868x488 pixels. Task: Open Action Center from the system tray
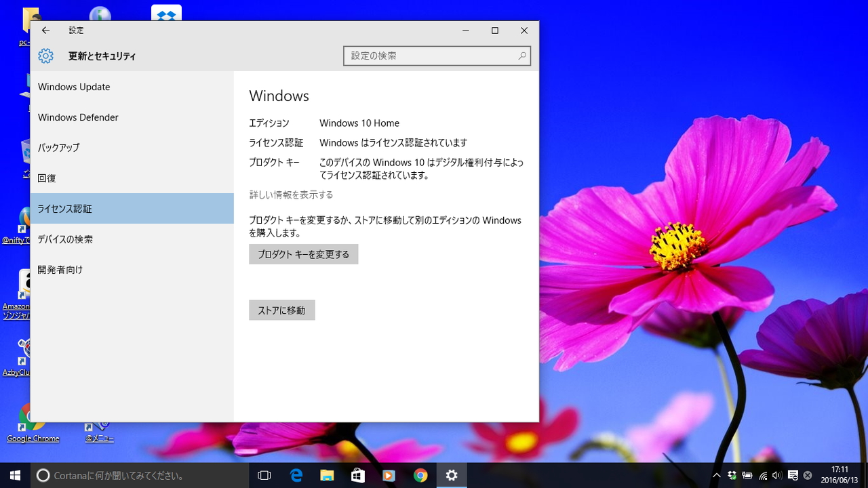793,475
